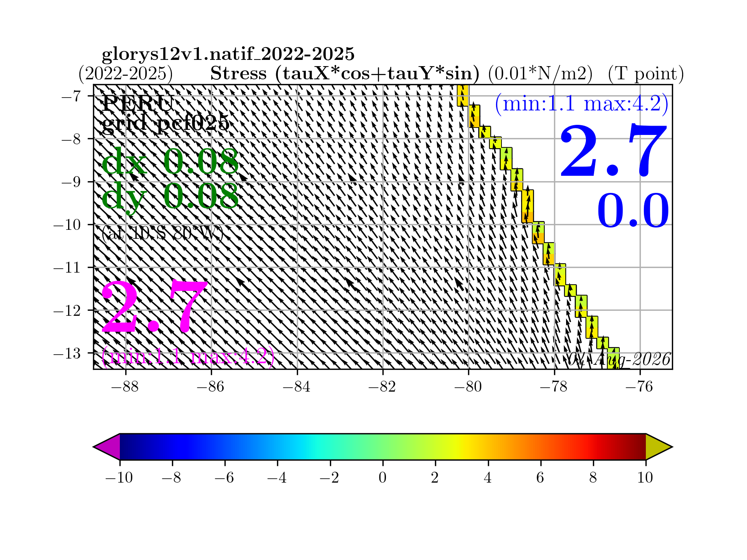Select the colorbar tick label '8'
Image resolution: width=747 pixels, height=560 pixels.
point(593,478)
